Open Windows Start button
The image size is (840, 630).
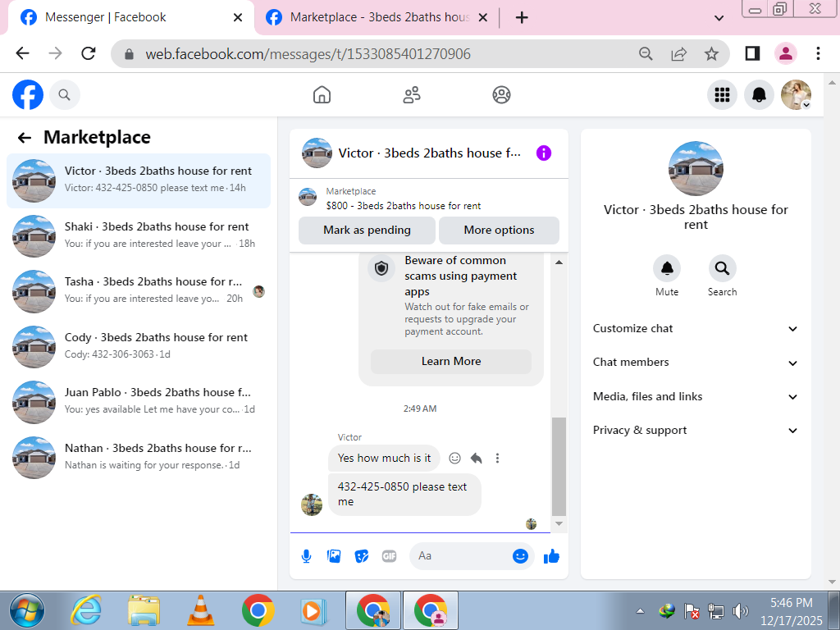tap(27, 610)
